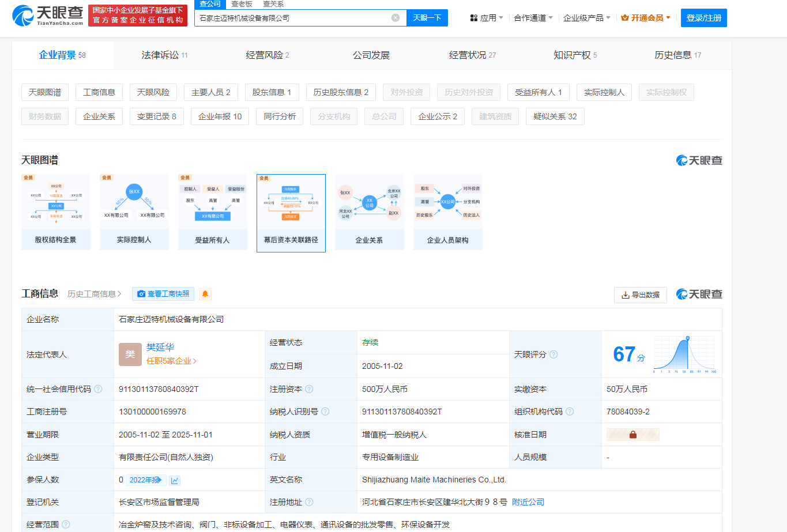
Task: Expand the 企业级产品 dropdown
Action: pyautogui.click(x=587, y=18)
